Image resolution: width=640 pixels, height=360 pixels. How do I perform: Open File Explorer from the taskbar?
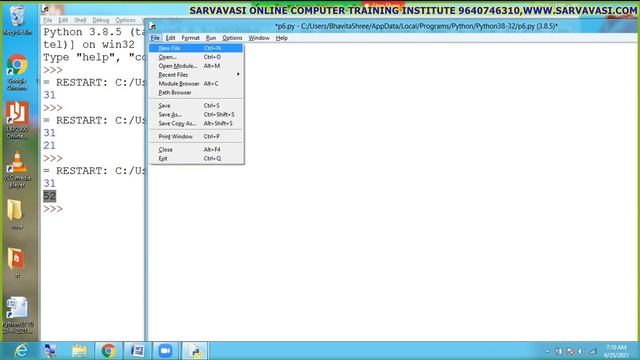tap(79, 351)
